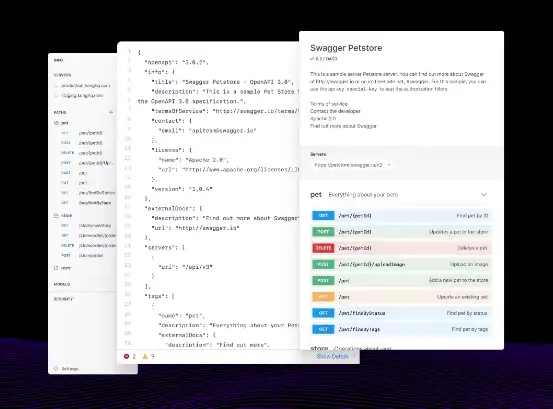
Task: Open the SERVERS section in the sidebar
Action: pyautogui.click(x=62, y=75)
